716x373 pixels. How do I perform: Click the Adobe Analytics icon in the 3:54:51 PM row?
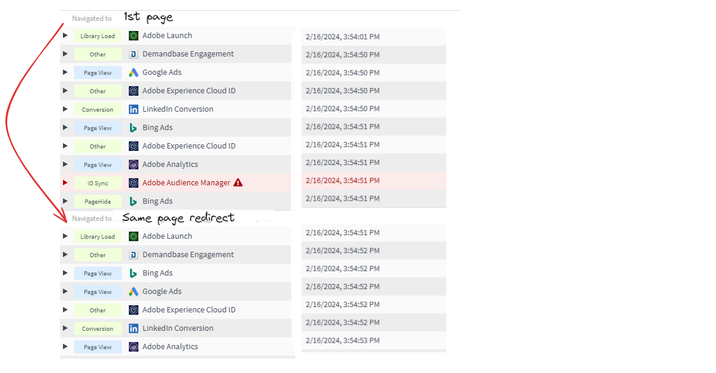[133, 164]
